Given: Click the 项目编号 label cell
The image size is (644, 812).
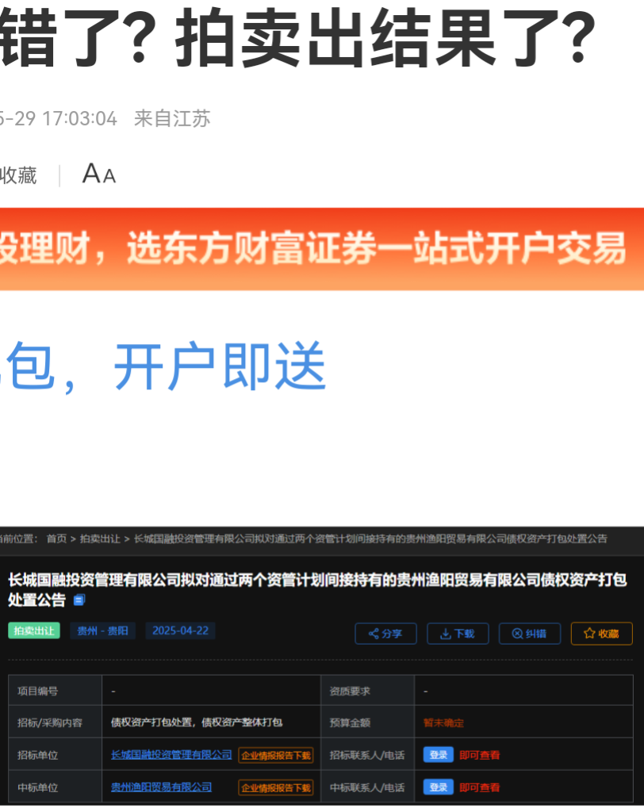Looking at the screenshot, I should click(55, 691).
